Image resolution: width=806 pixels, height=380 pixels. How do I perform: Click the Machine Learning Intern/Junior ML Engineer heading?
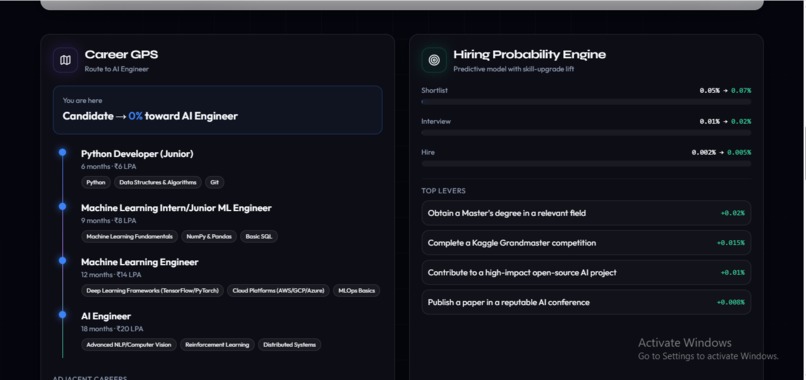tap(176, 208)
